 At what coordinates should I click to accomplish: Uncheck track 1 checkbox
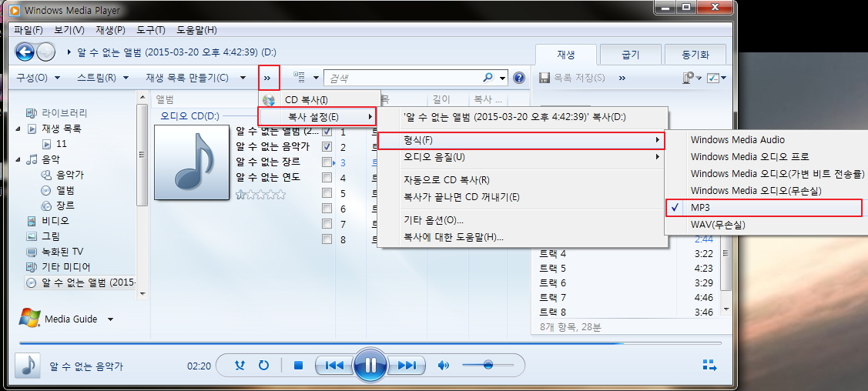(327, 132)
